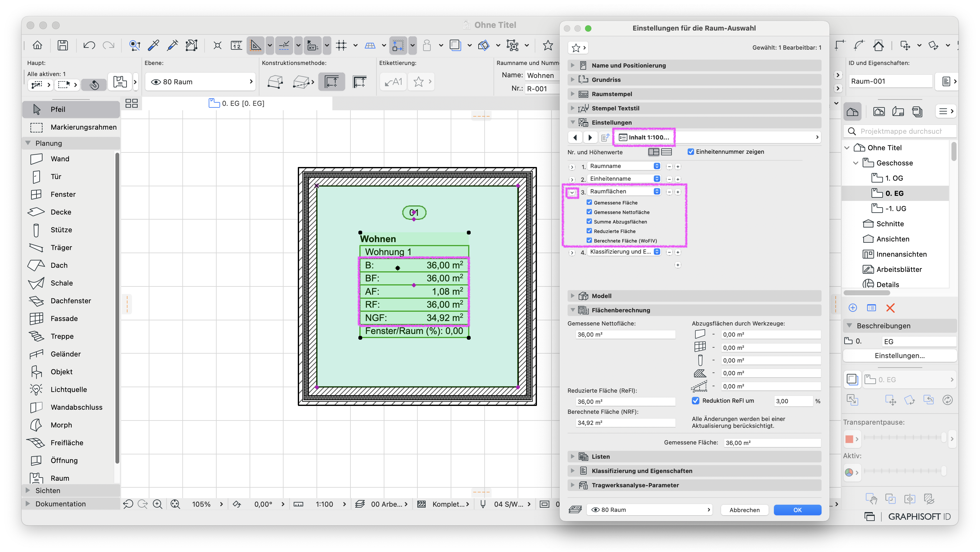
Task: Open the Raumflächen dropdown
Action: 624,191
